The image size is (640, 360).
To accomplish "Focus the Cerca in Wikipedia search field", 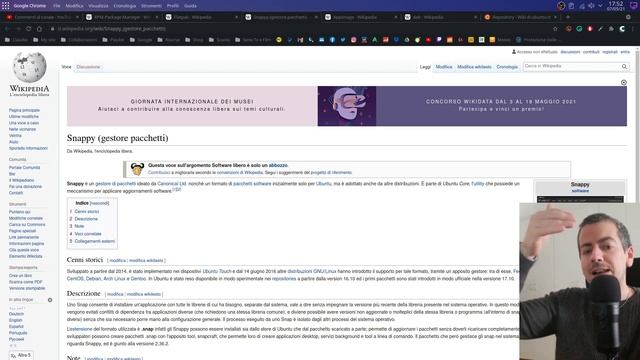I will (x=571, y=66).
